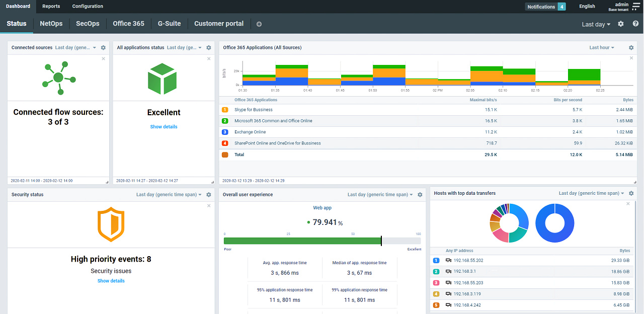
Task: Close the Office 365 Applications chart
Action: point(631,58)
